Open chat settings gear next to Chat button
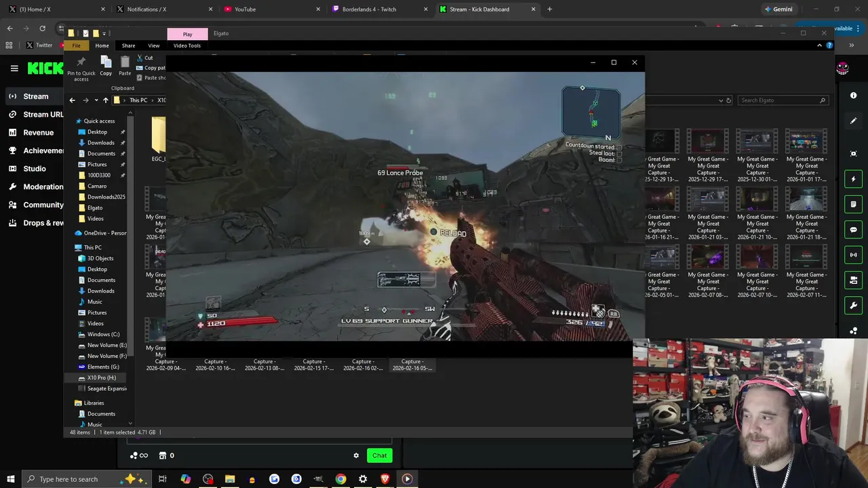The height and width of the screenshot is (488, 868). (x=356, y=455)
